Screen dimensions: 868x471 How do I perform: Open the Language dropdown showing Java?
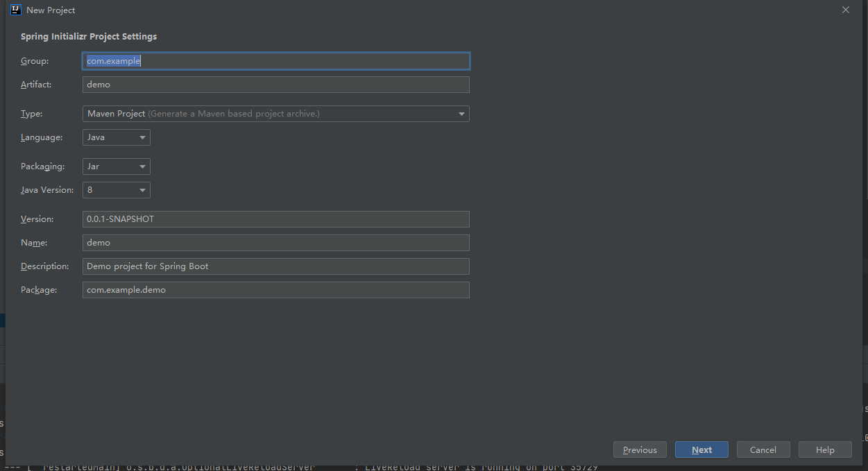pyautogui.click(x=117, y=137)
